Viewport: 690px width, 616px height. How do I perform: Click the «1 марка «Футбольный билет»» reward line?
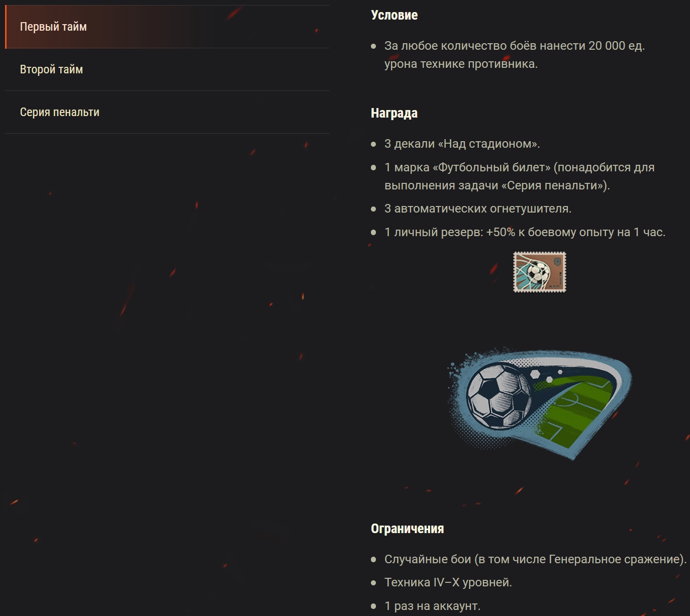click(x=520, y=167)
